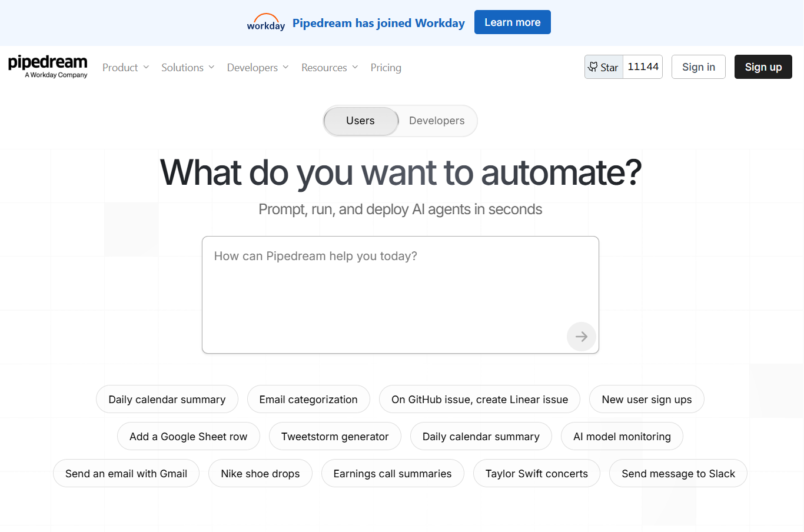Expand the Product dropdown menu
This screenshot has height=532, width=804.
click(125, 68)
